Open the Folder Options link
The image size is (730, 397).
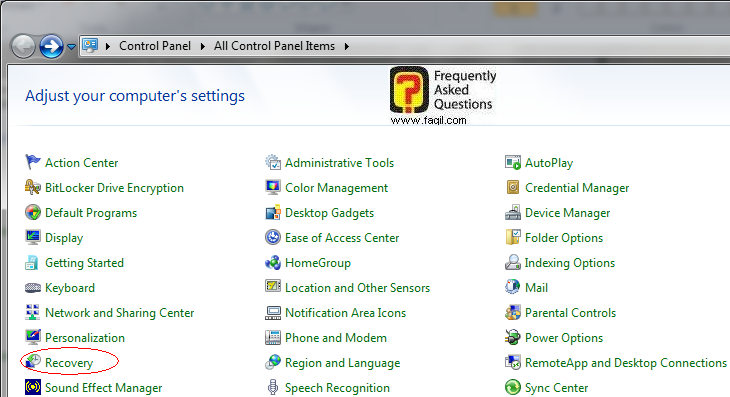coord(564,238)
